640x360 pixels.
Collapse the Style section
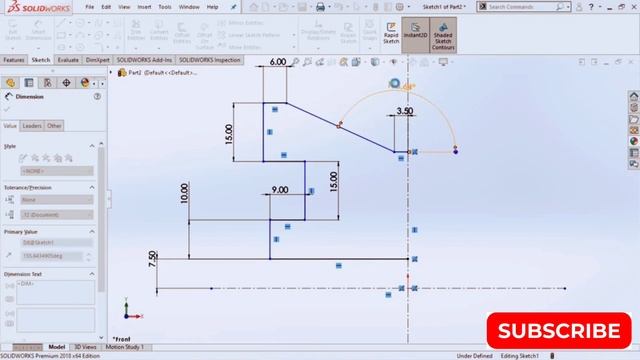click(92, 146)
